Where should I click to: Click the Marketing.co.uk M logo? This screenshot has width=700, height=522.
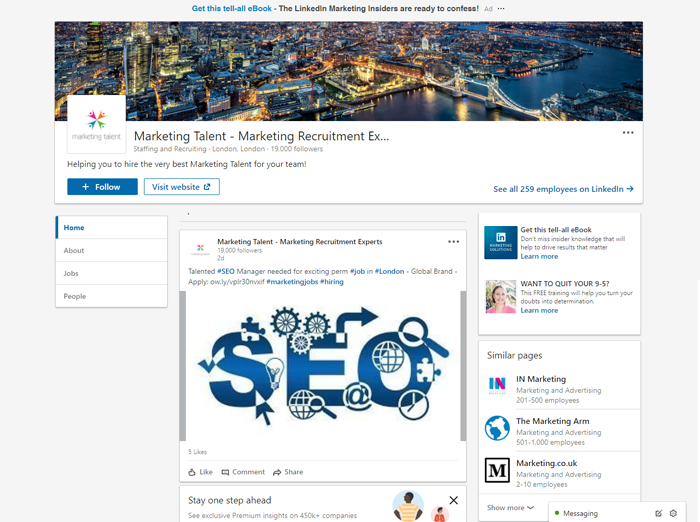[497, 470]
